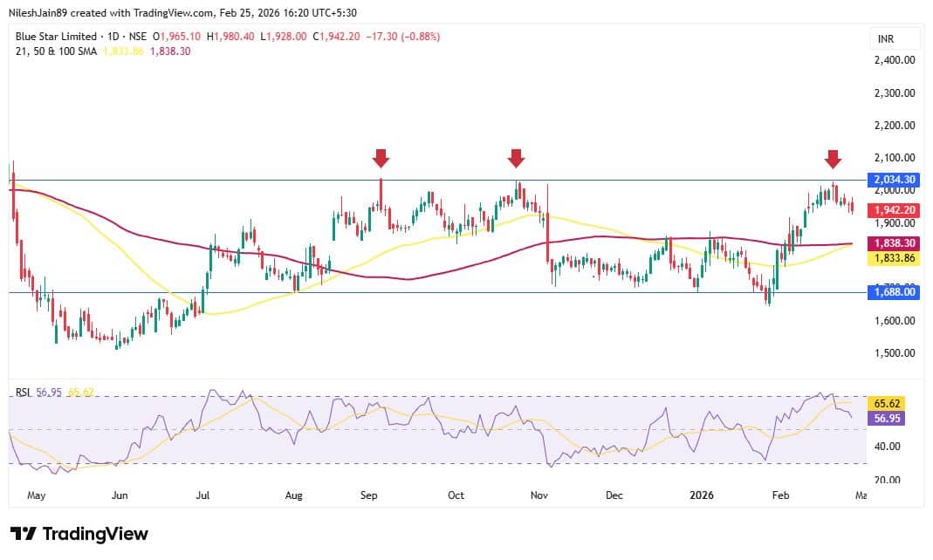The image size is (933, 560).
Task: Click the 40.00 RSI axis label
Action: pos(887,447)
